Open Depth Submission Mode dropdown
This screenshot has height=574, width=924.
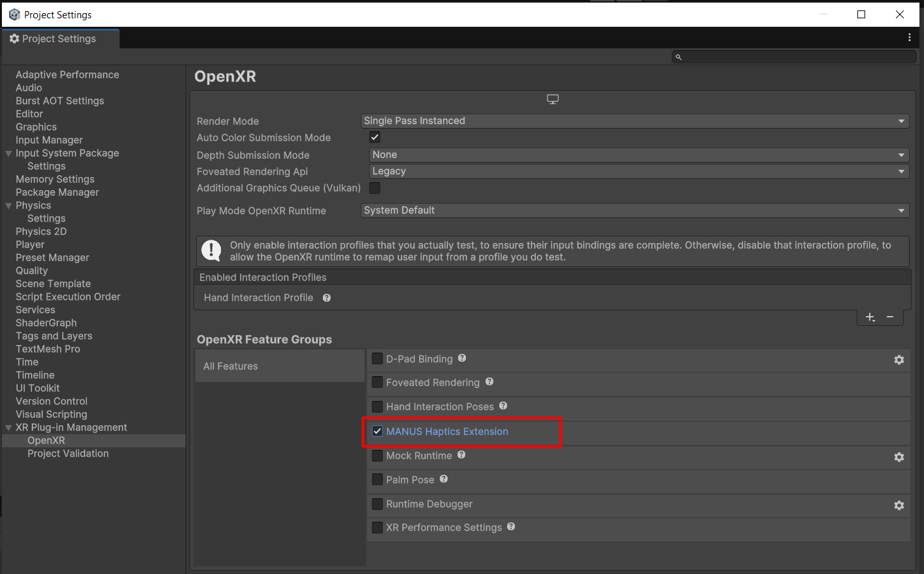pos(638,155)
